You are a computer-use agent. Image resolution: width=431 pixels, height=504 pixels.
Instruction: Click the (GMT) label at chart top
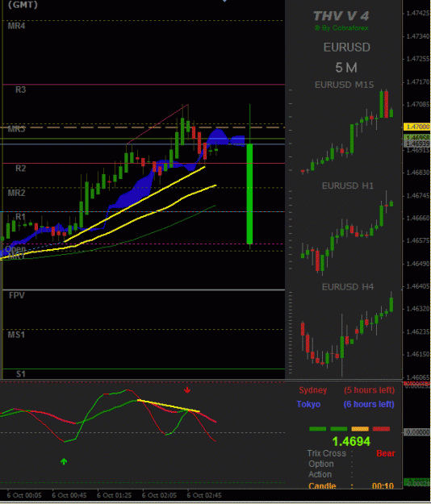click(23, 5)
